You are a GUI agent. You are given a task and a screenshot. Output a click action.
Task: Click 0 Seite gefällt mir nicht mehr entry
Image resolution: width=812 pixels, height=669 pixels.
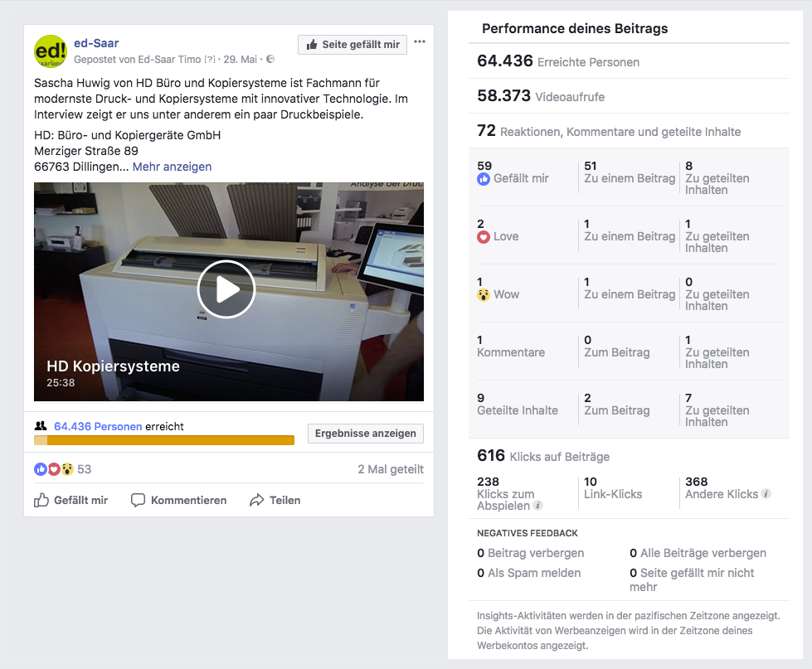[692, 579]
